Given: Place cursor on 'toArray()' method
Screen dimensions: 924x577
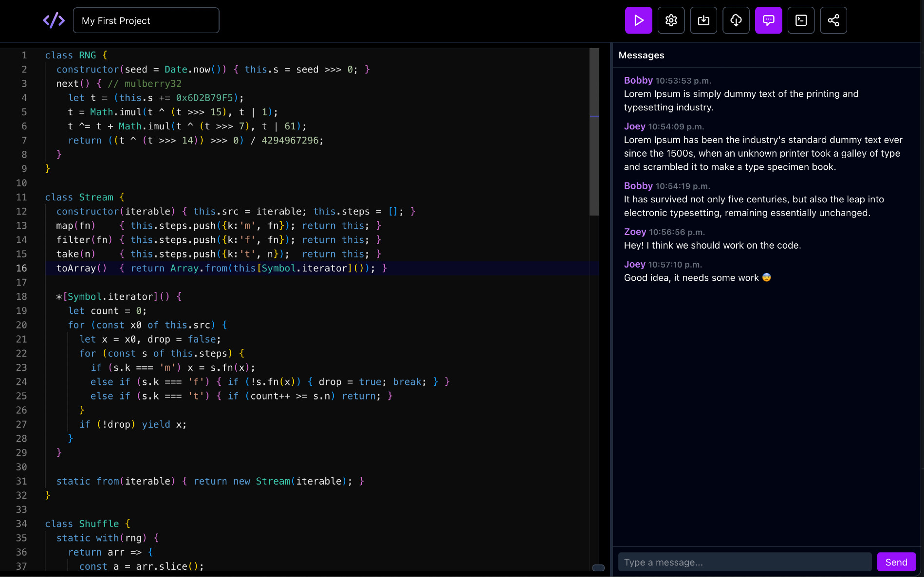Looking at the screenshot, I should 81,268.
